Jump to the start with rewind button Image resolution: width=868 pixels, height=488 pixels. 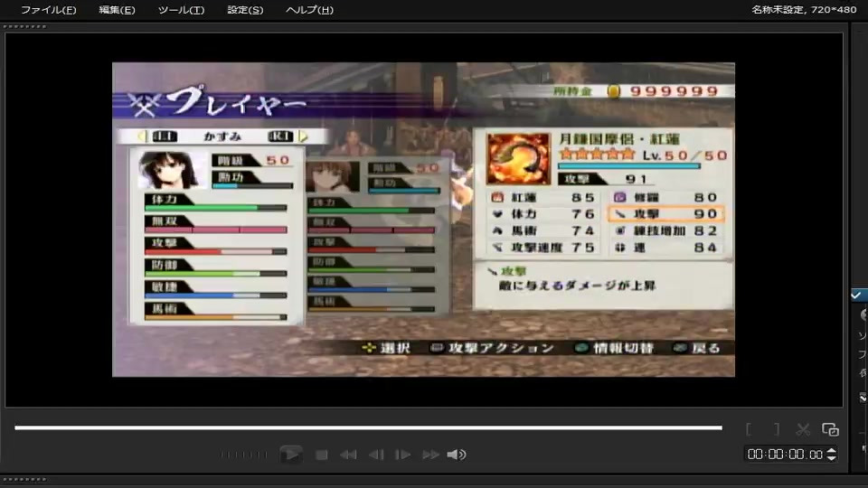348,455
